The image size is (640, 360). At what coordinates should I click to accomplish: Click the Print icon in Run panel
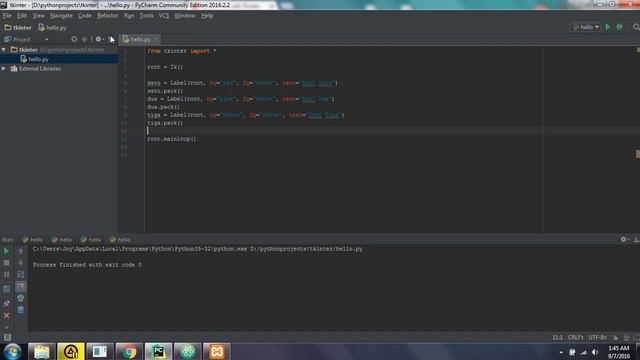tap(20, 298)
